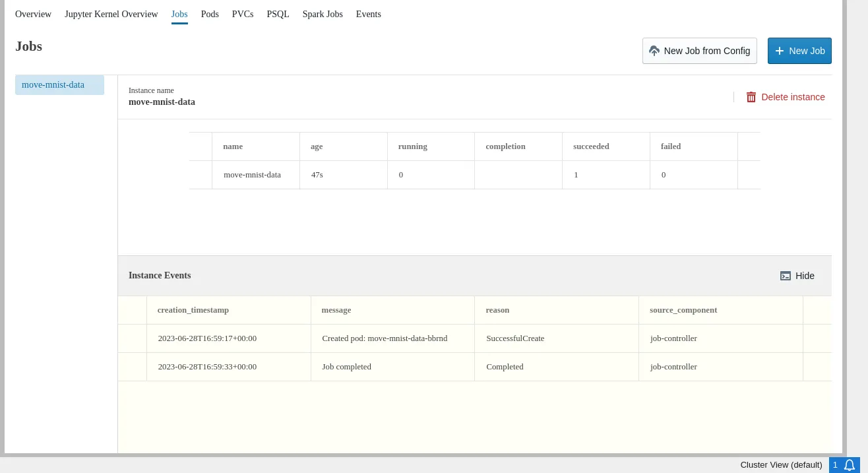Viewport: 868px width, 473px height.
Task: Click the reason column header
Action: click(x=557, y=310)
